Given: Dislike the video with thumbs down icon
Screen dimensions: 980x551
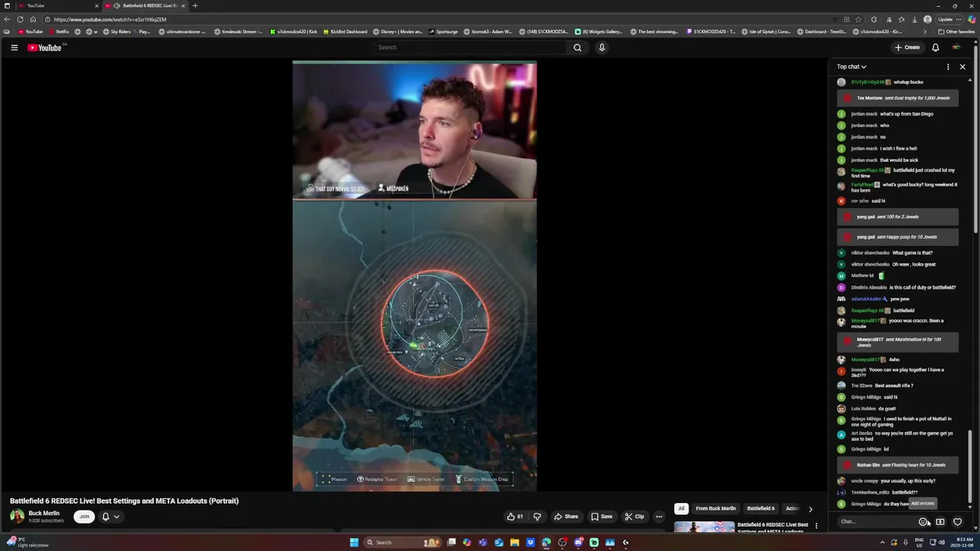Looking at the screenshot, I should pos(537,517).
